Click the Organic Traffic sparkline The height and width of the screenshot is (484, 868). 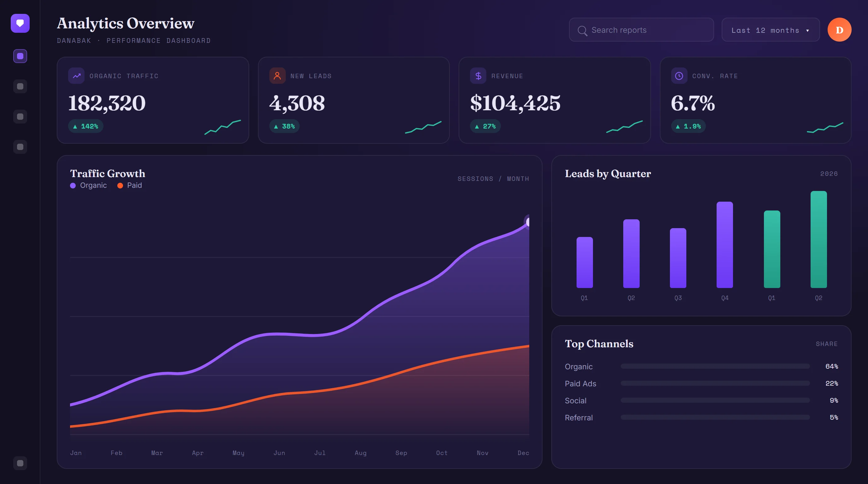coord(223,127)
